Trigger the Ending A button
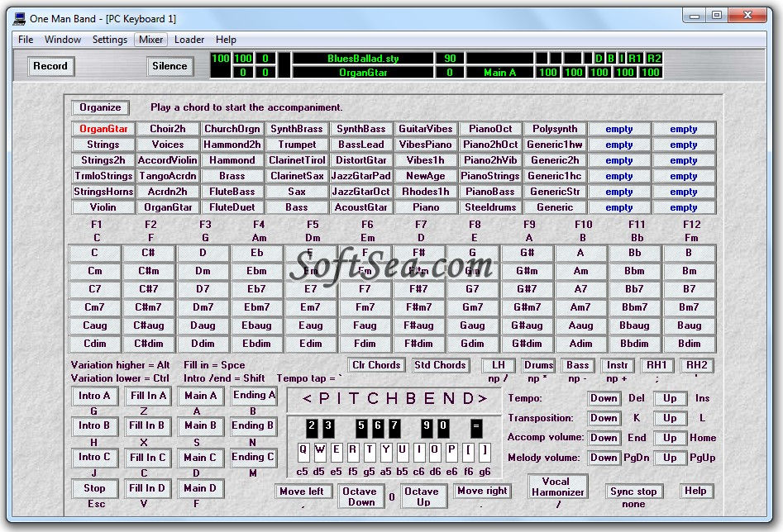 click(x=254, y=396)
